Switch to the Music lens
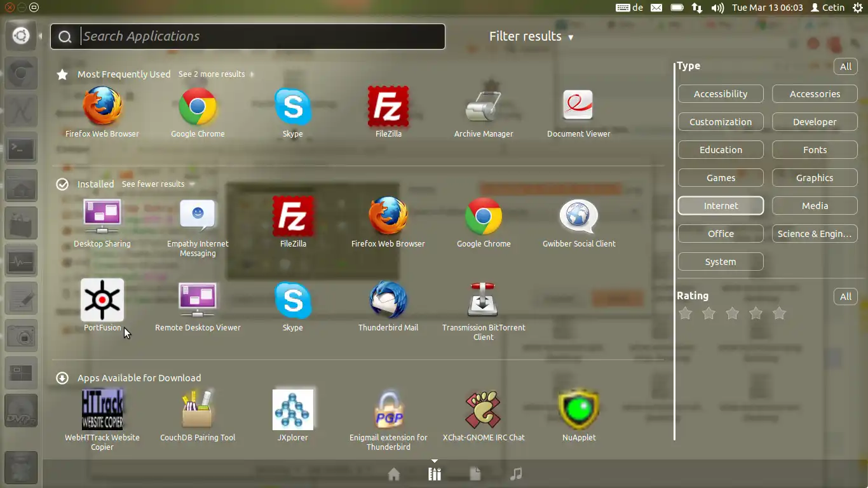Image resolution: width=868 pixels, height=488 pixels. 516,475
